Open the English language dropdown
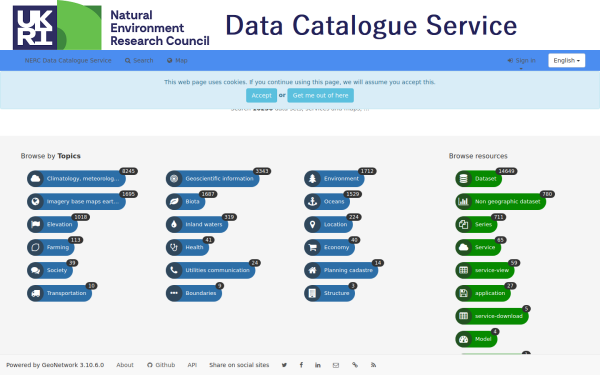Image resolution: width=600 pixels, height=375 pixels. (566, 60)
